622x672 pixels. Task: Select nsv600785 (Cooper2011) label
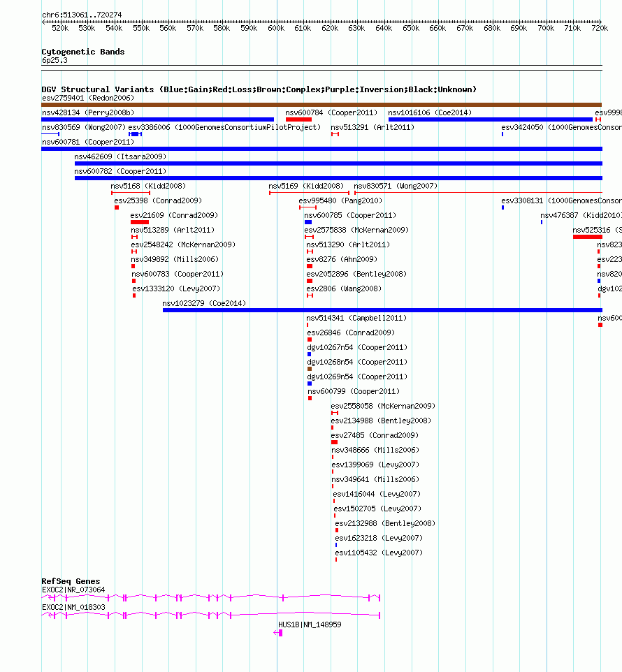(350, 215)
